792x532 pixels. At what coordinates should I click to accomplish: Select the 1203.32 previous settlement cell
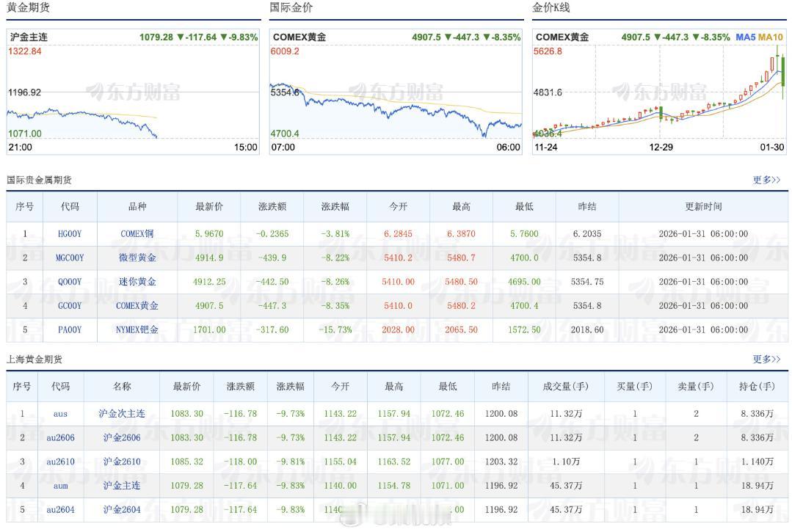click(x=501, y=462)
